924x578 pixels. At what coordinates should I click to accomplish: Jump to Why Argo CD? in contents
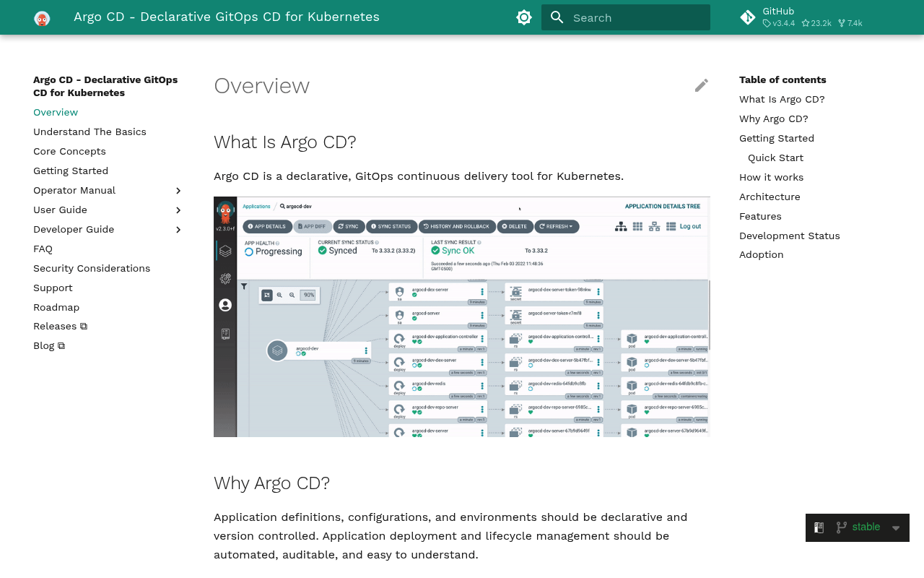coord(773,118)
